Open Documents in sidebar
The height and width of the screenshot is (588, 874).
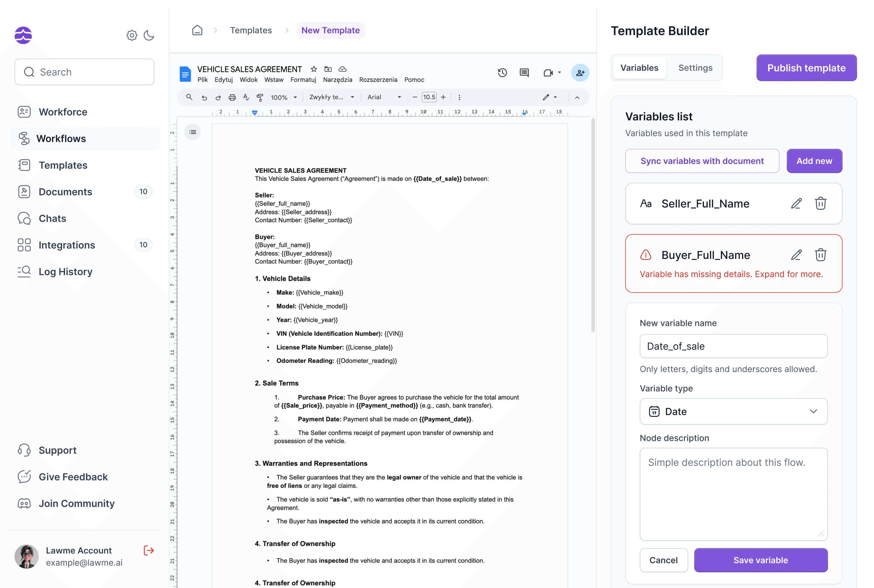(x=85, y=192)
